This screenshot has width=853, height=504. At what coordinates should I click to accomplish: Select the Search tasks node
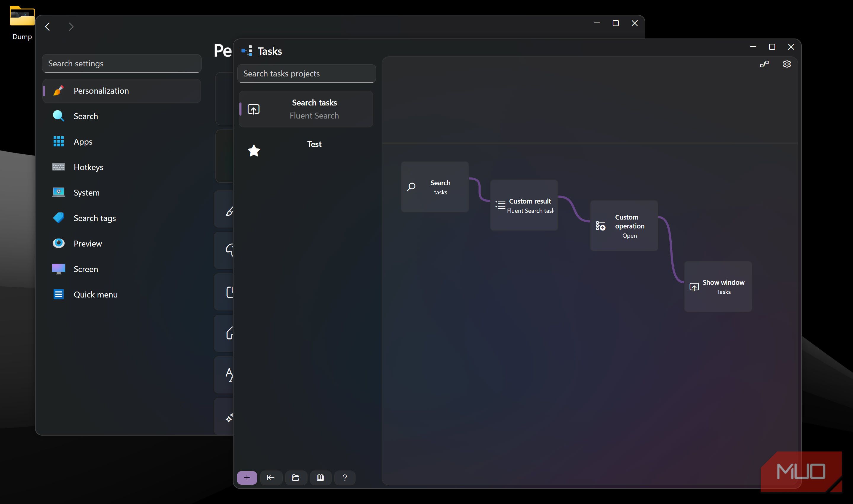pyautogui.click(x=435, y=187)
